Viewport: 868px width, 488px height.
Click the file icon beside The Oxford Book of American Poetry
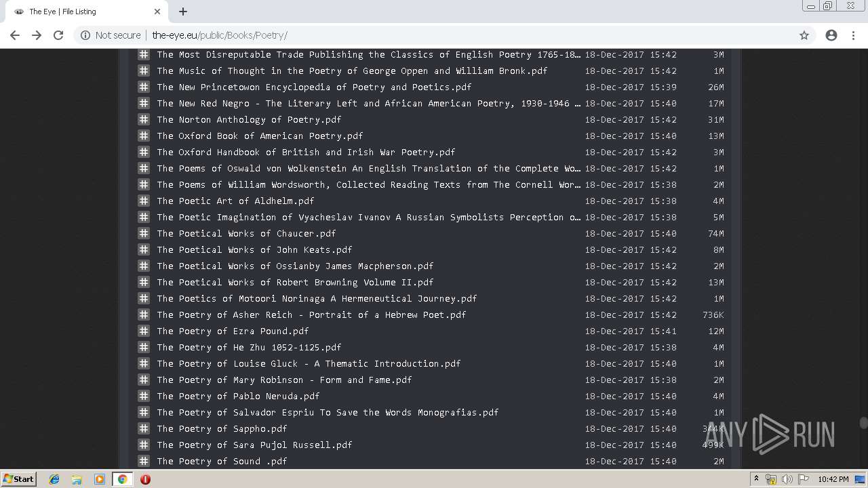pos(144,136)
